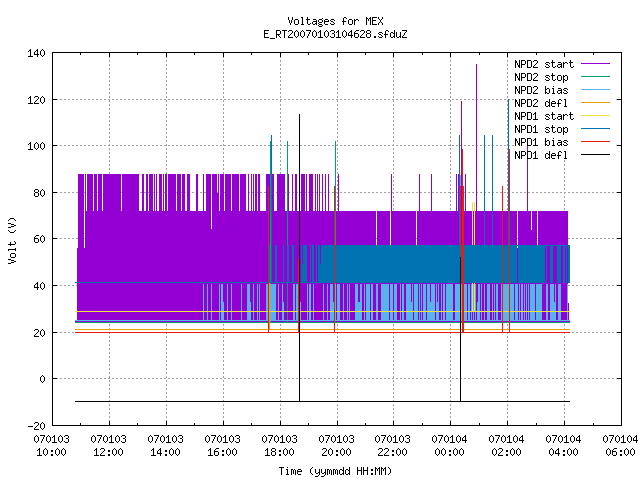Click the 'NPD1 start' legend label

tap(544, 116)
